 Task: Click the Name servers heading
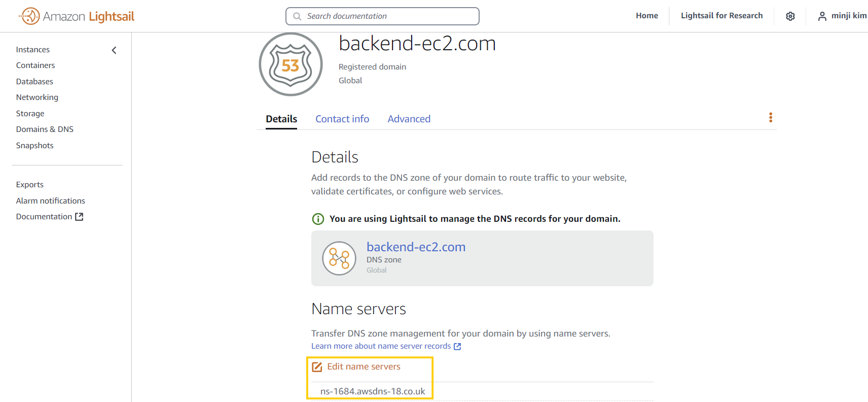click(x=358, y=309)
